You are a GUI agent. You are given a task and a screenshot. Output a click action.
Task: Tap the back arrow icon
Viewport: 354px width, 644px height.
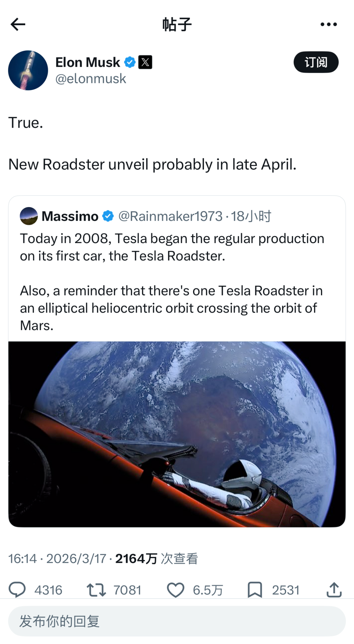(x=18, y=24)
